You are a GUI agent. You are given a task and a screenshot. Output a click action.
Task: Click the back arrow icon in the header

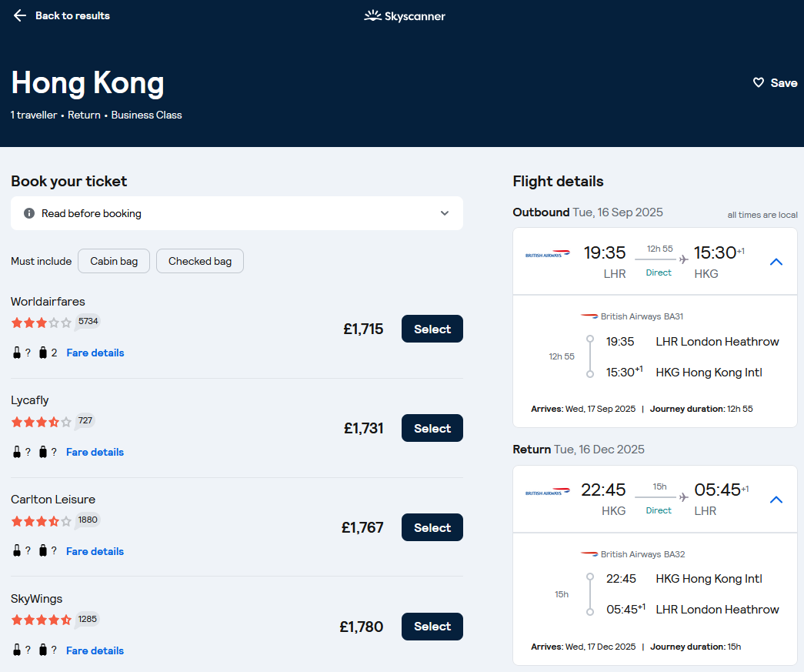click(x=19, y=15)
